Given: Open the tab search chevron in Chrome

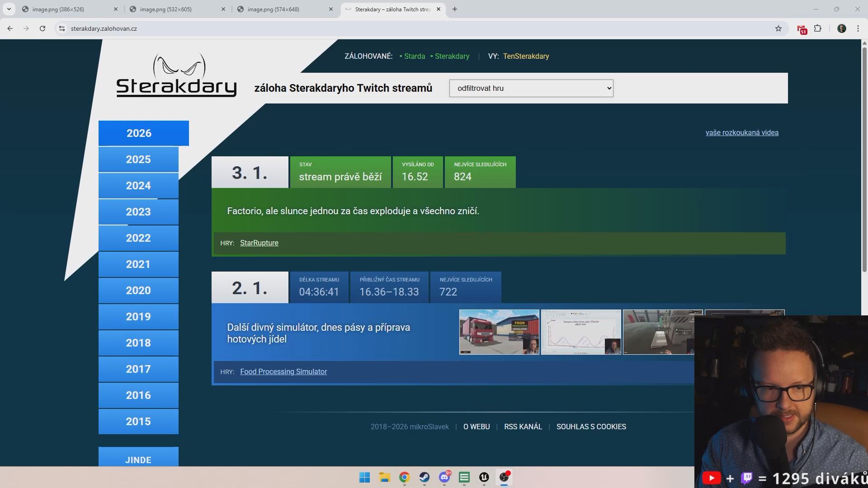Looking at the screenshot, I should click(x=9, y=9).
